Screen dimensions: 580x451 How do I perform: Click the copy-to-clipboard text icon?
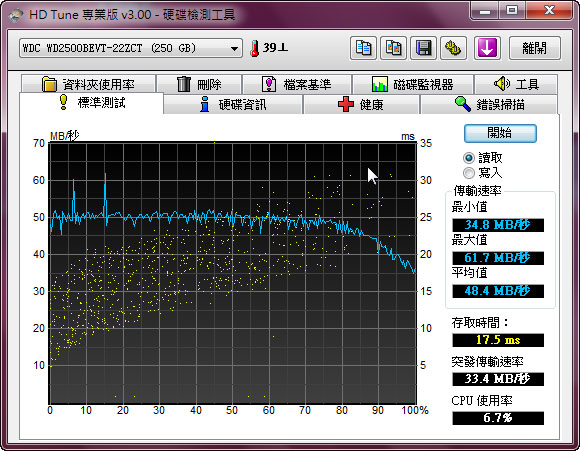point(363,48)
